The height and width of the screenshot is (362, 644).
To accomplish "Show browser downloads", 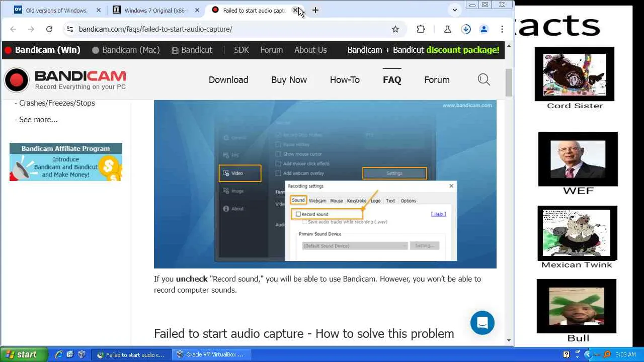I will tap(466, 29).
